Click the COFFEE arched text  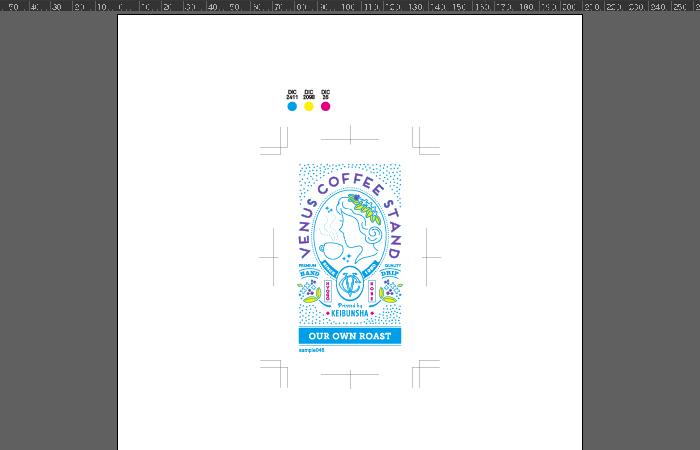(x=350, y=183)
